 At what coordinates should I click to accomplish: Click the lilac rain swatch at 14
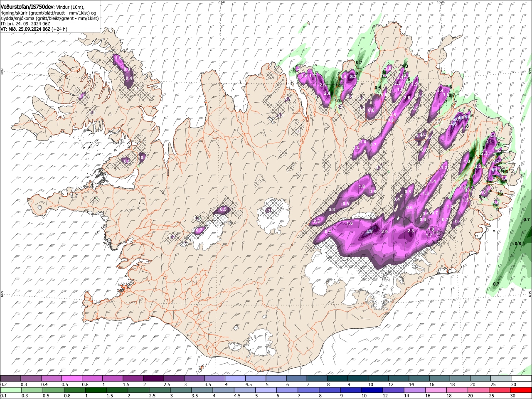tap(414, 390)
